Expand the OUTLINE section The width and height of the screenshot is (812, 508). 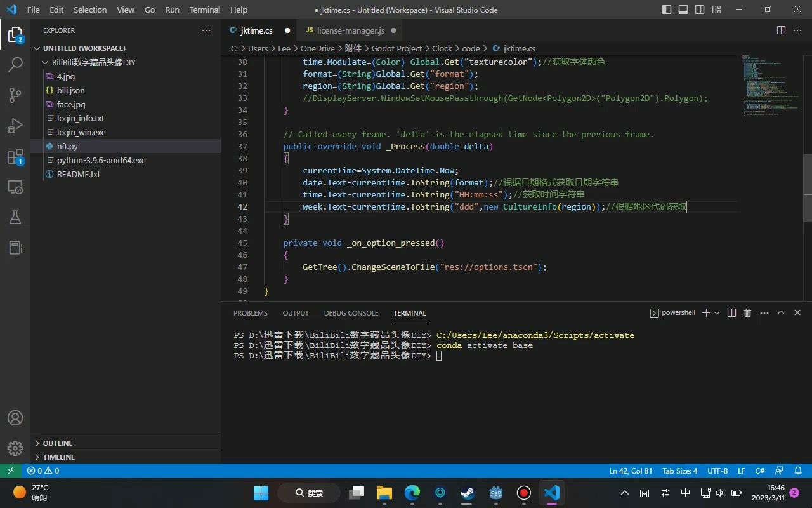(126, 443)
